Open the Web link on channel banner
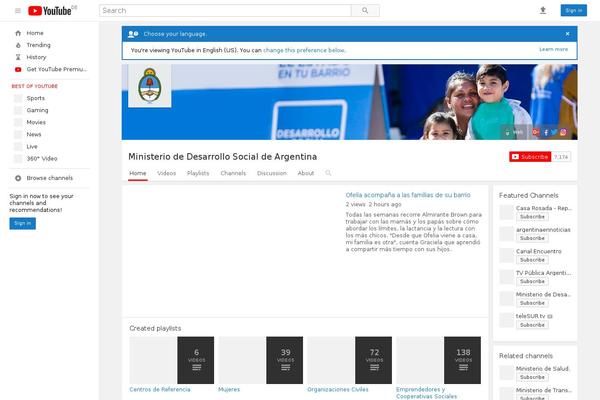600x400 pixels. (514, 132)
